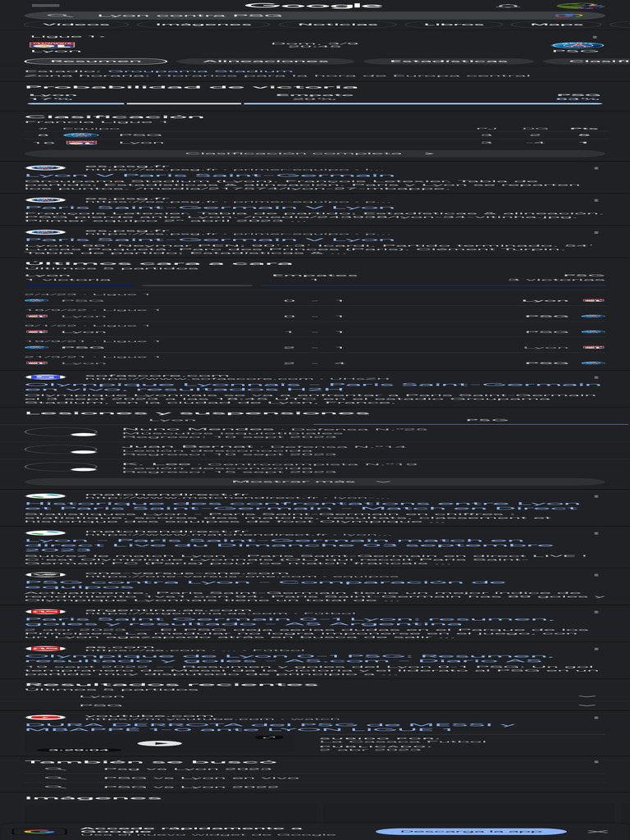
Task: Switch to the Libros filter
Action: (454, 25)
